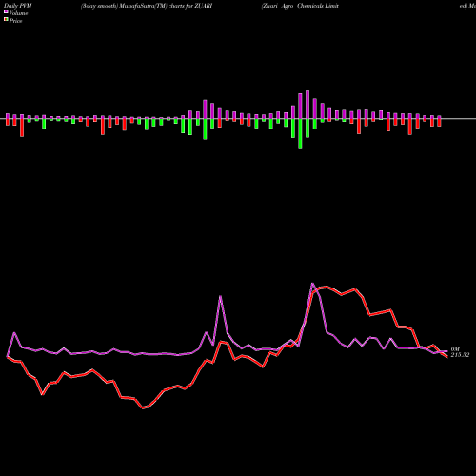Viewport: 476px width, 476px height.
Task: Click the highest peak of the purple volume line
Action: click(312, 283)
